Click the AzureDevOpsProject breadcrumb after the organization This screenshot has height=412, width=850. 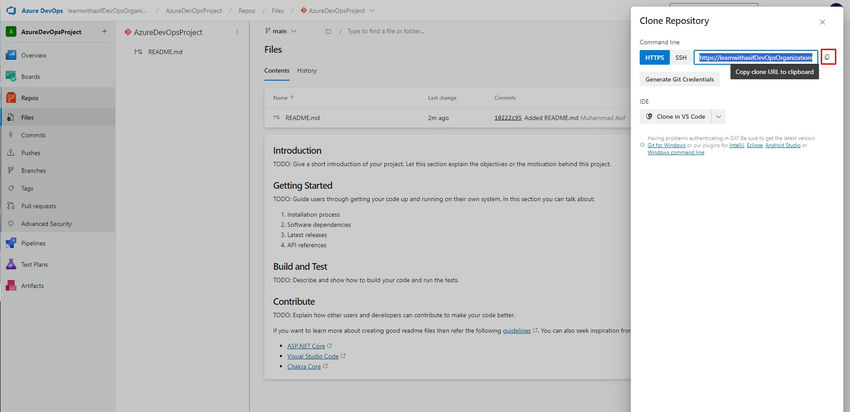(194, 11)
